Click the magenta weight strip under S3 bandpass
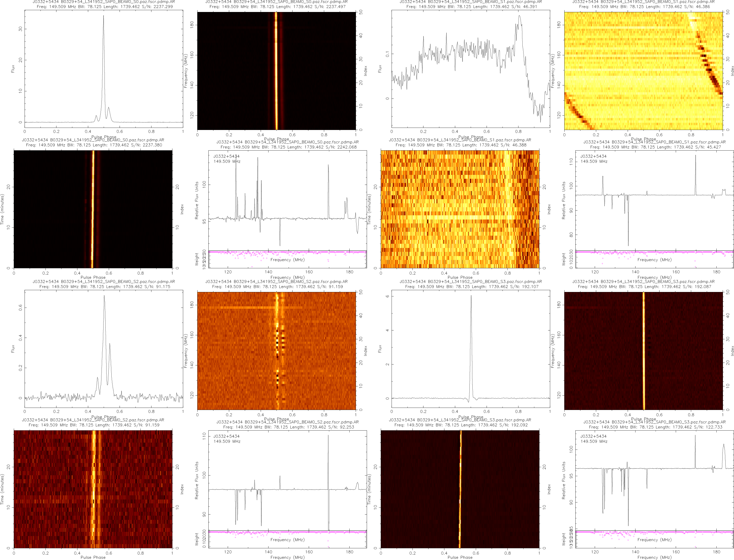 654,532
